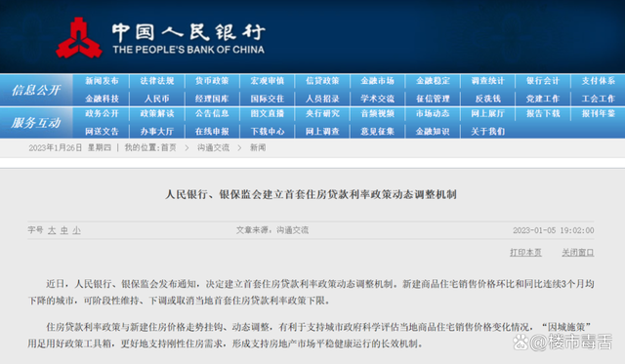The height and width of the screenshot is (364, 625).
Task: Open the 下载中心 link
Action: point(268,131)
